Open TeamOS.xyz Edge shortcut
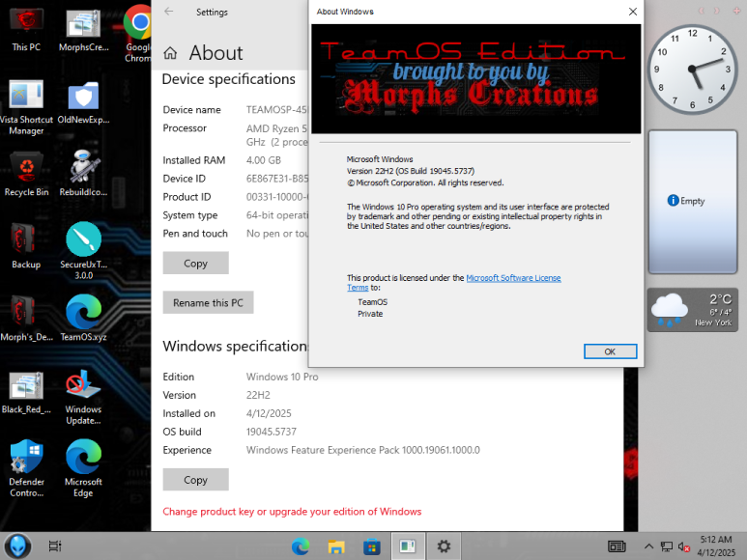This screenshot has height=560, width=747. 83,319
